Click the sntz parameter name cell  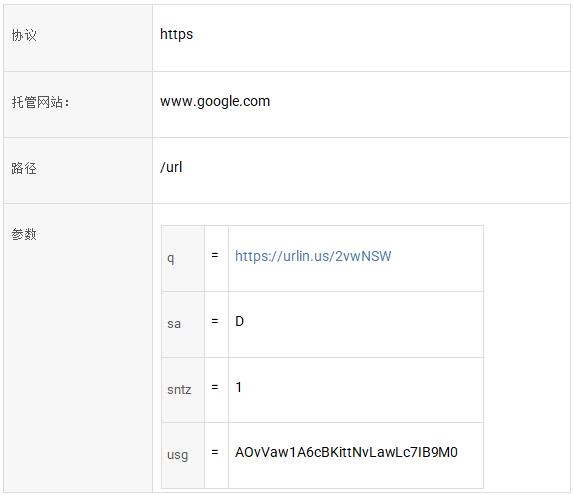[x=183, y=390]
